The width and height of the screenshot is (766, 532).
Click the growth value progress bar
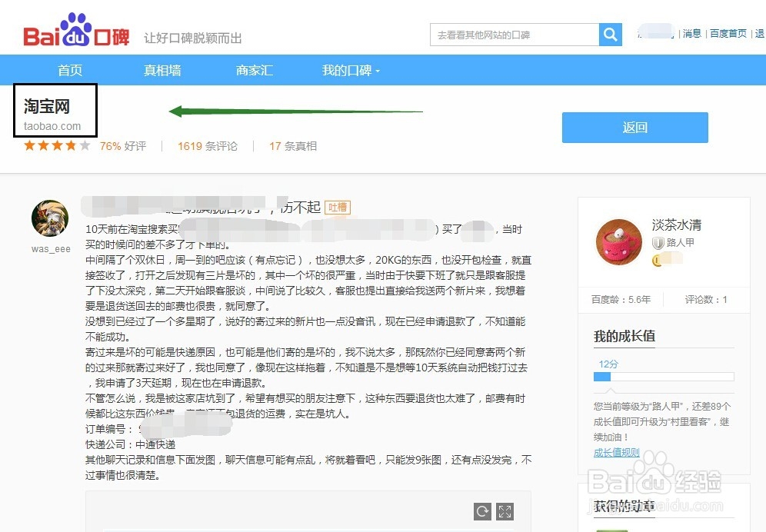pyautogui.click(x=664, y=377)
